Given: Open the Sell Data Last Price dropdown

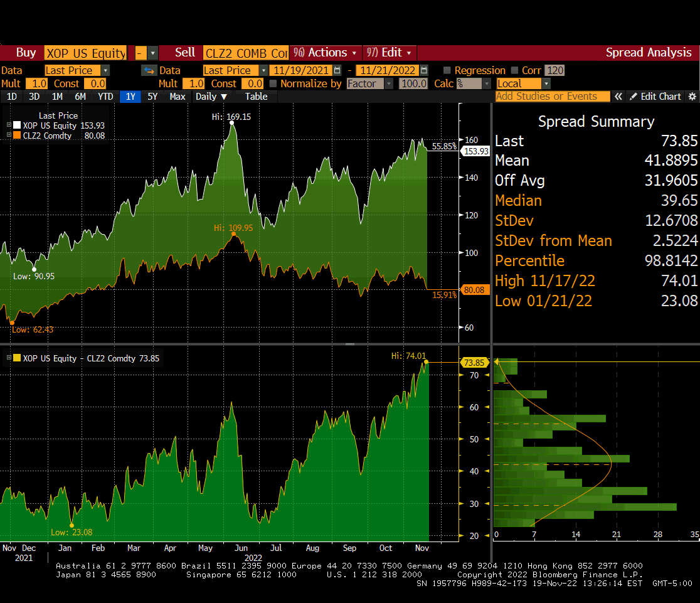Looking at the screenshot, I should [263, 70].
